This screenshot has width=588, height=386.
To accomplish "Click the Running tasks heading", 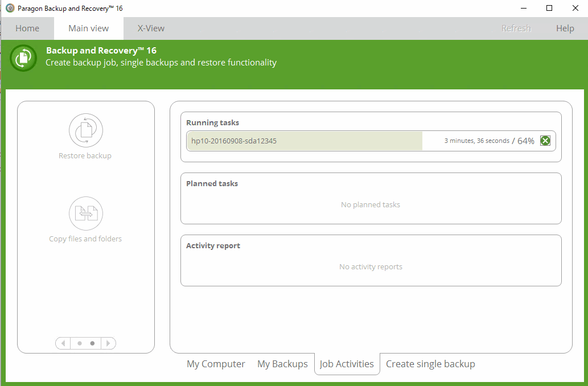I will [213, 122].
